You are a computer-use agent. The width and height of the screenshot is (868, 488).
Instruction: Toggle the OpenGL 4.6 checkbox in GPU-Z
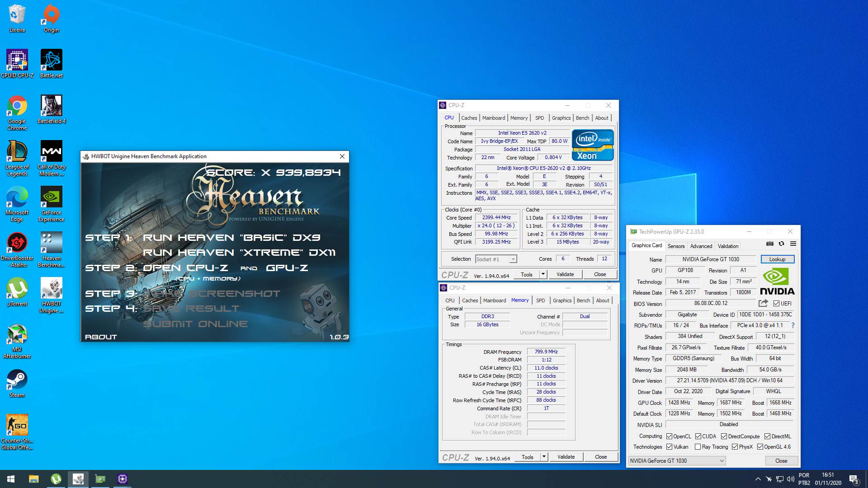[x=760, y=447]
